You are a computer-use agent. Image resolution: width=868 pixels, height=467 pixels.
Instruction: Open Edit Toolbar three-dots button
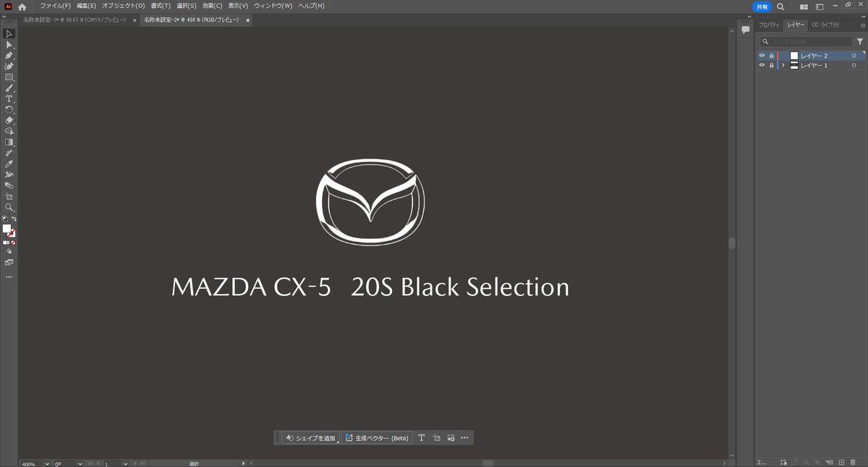tap(9, 277)
